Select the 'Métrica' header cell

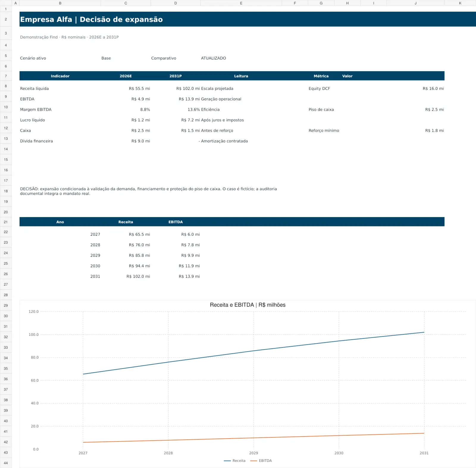tap(321, 76)
